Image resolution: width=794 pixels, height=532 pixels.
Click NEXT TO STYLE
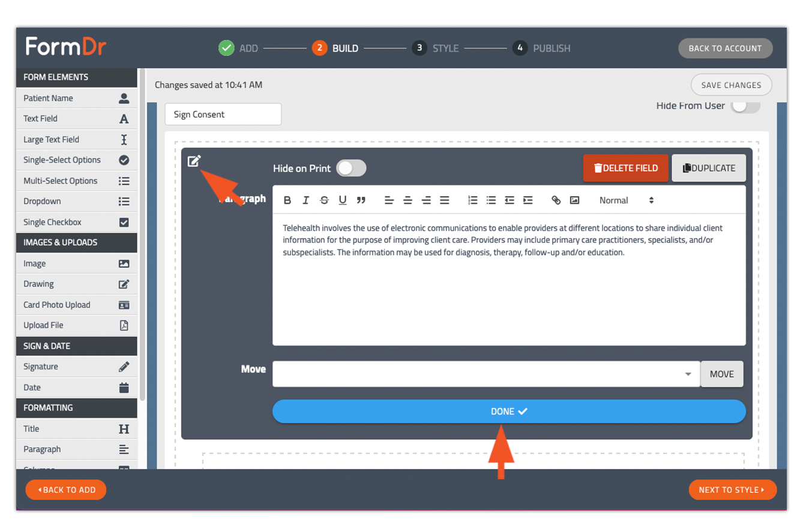point(733,490)
